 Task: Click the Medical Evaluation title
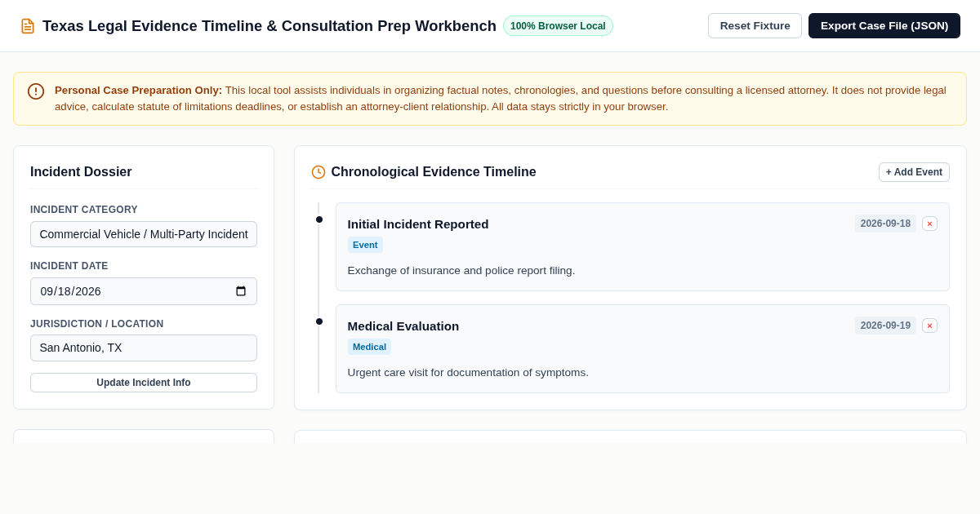[403, 326]
